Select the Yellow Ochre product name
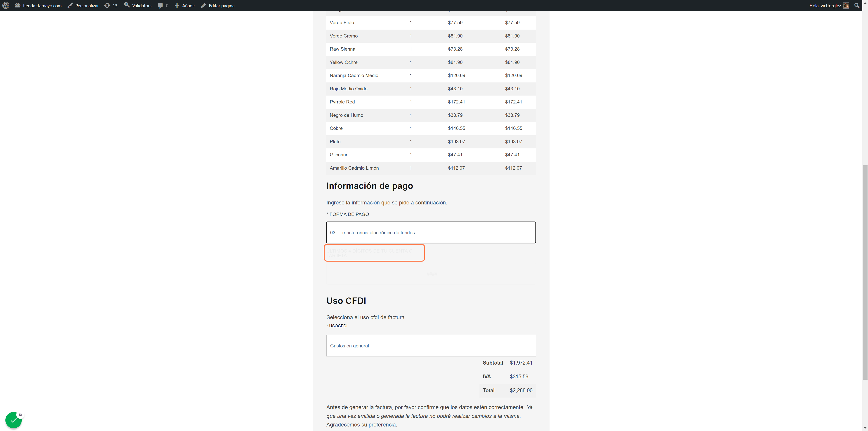Viewport: 868px width, 431px height. [x=343, y=62]
